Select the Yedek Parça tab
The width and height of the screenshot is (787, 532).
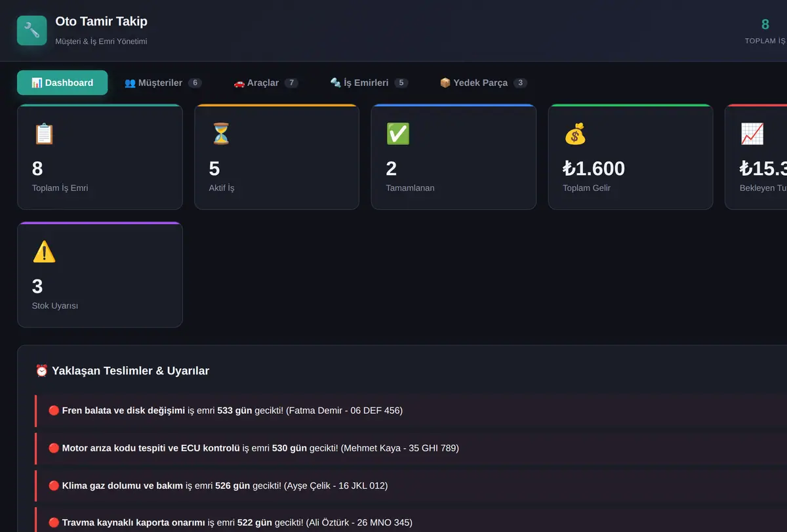tap(483, 83)
